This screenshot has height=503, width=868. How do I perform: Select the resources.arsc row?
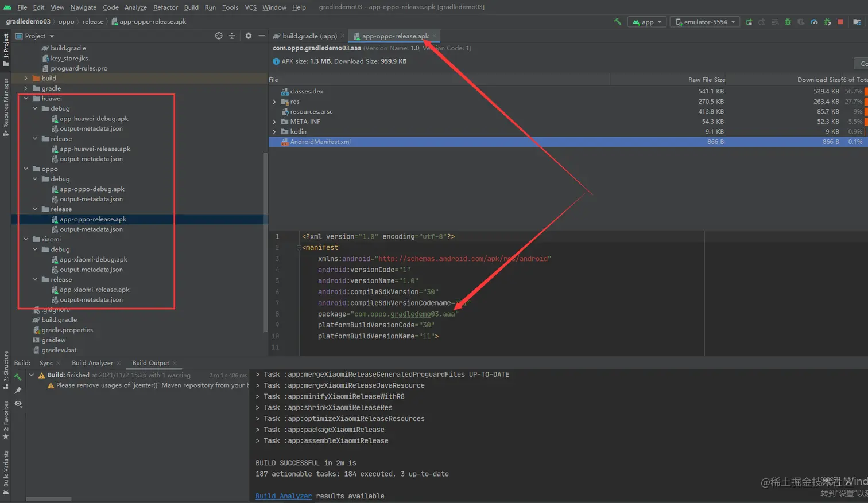pos(568,111)
